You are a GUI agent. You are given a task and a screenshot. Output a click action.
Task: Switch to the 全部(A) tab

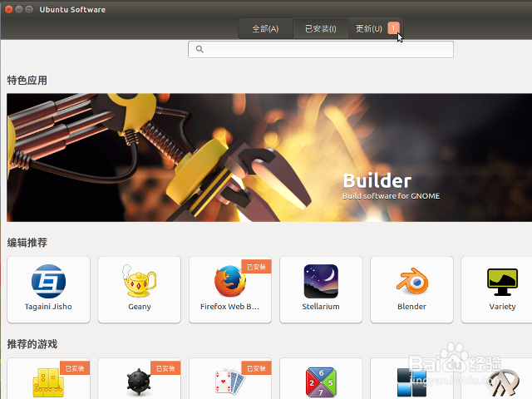point(265,28)
